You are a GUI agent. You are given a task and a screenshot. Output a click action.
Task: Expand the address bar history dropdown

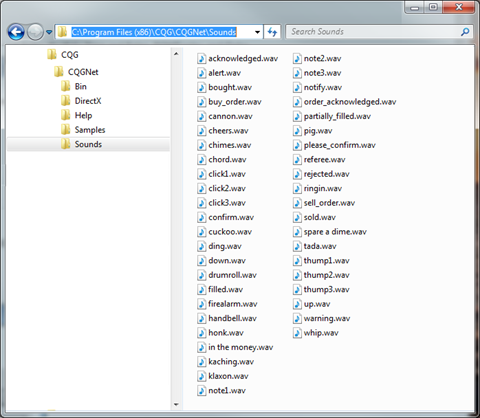pos(257,32)
